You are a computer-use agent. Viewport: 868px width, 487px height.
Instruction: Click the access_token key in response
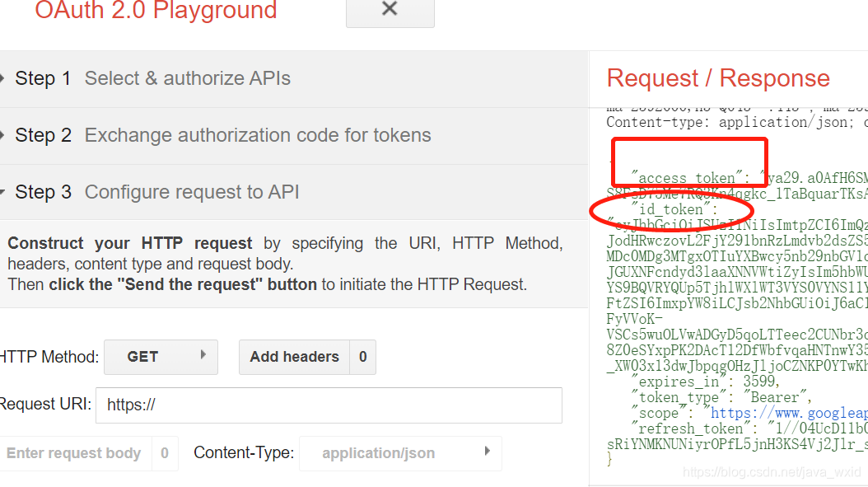point(686,178)
